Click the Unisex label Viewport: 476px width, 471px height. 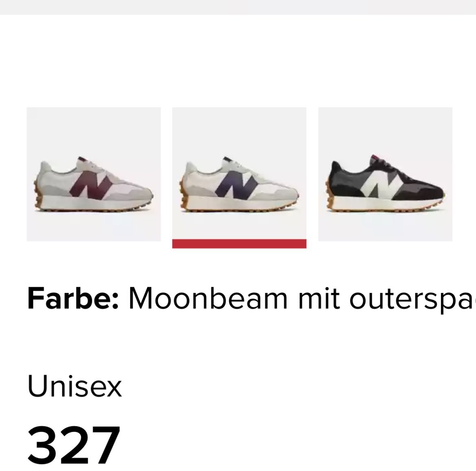click(x=74, y=386)
